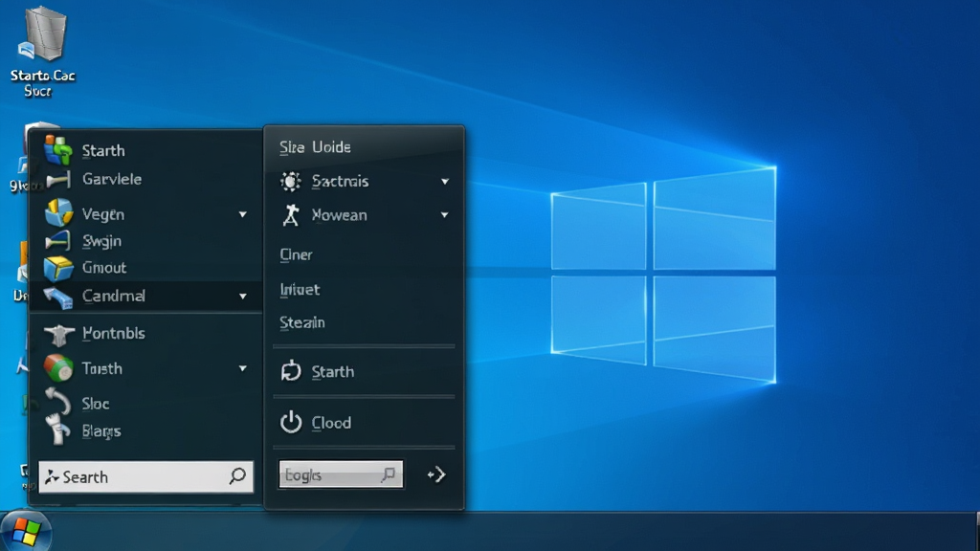
Task: Click the Candmal arrow icon
Action: [58, 298]
